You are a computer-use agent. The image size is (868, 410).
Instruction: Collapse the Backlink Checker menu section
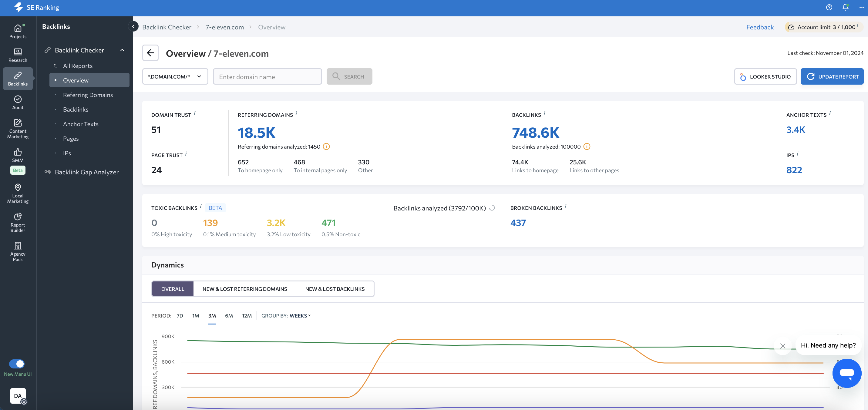pyautogui.click(x=122, y=50)
